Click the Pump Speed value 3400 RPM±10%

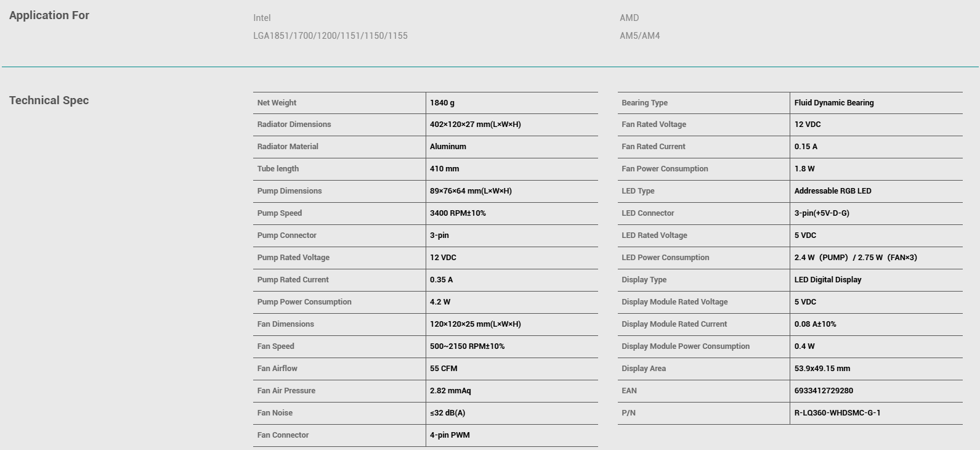point(458,213)
